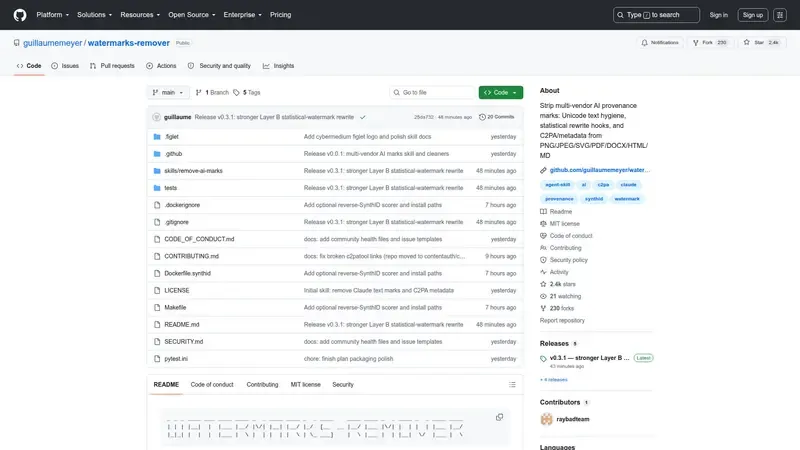The image size is (800, 450).
Task: Open the v0.3.1 latest release link
Action: pos(589,358)
